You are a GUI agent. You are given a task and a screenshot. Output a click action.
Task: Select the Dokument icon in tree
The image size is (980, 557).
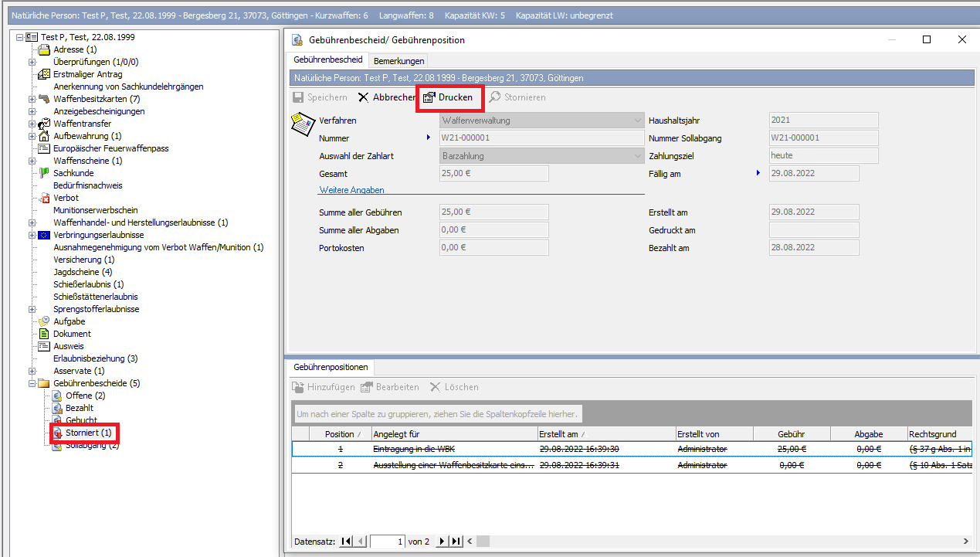point(44,334)
